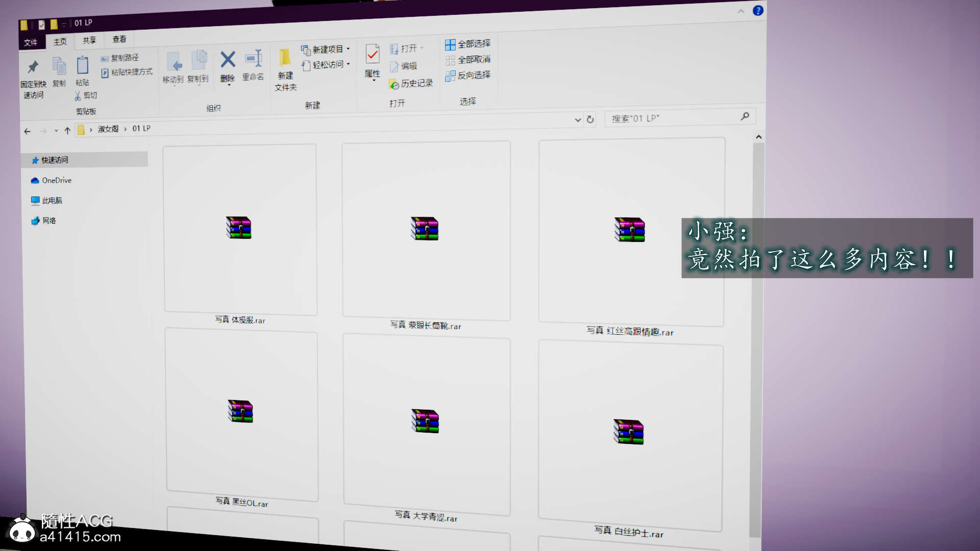Click the Properties (属性) checkmark icon
The image size is (980, 551).
coord(373,54)
